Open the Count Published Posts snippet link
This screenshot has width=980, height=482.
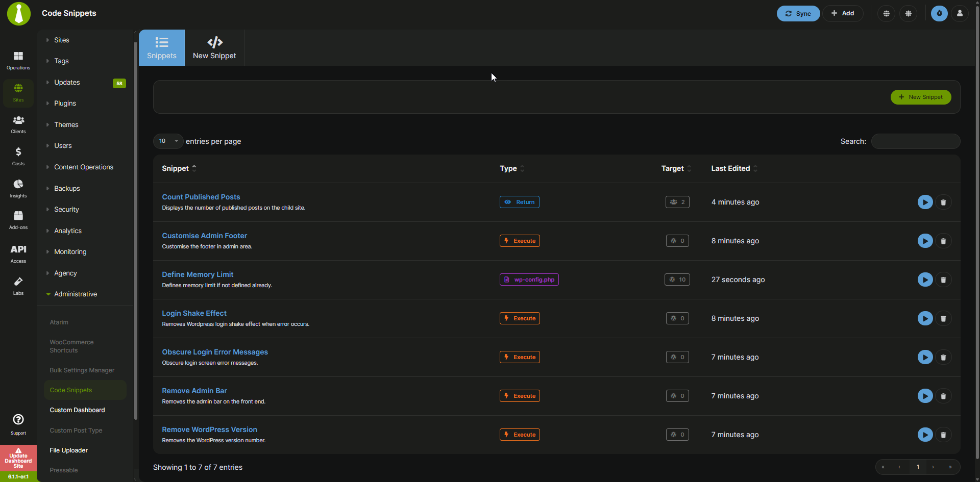(x=201, y=197)
